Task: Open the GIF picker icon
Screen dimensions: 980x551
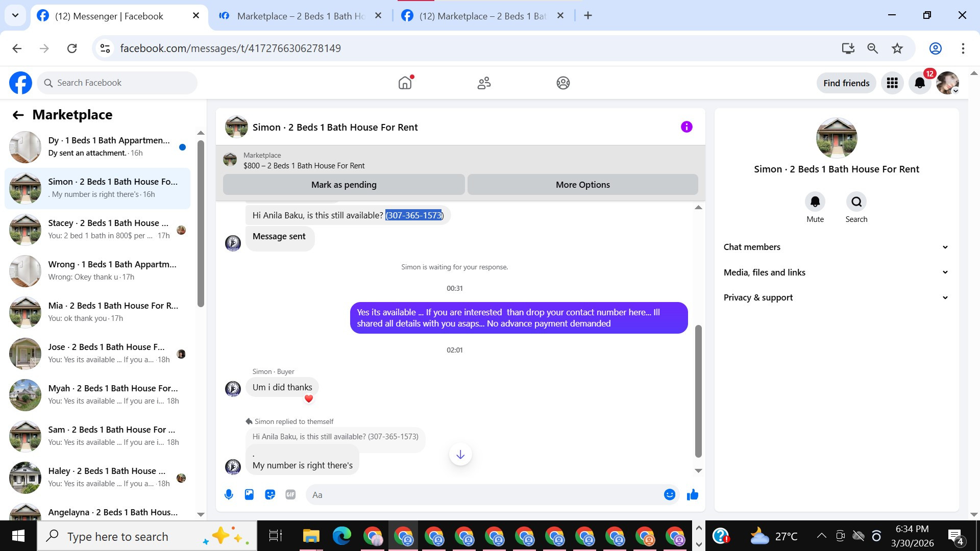Action: [x=290, y=494]
